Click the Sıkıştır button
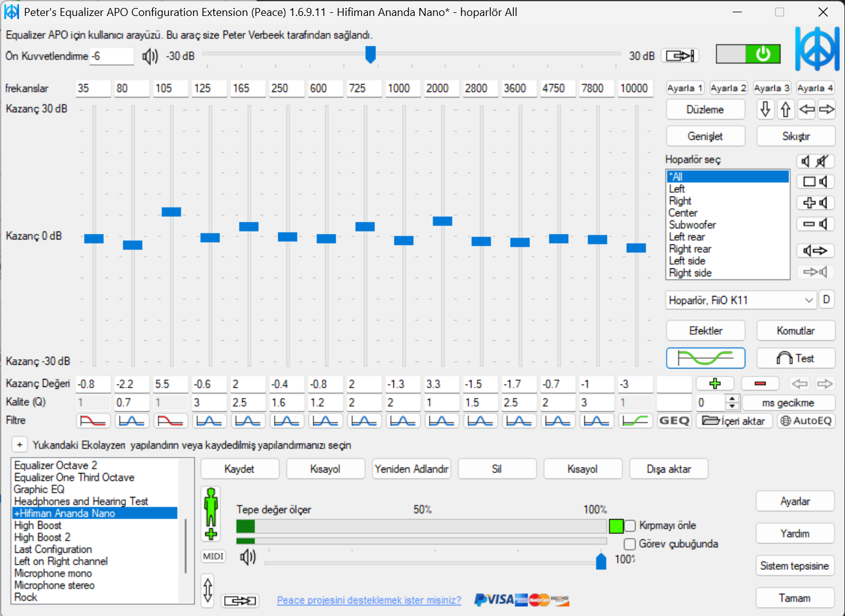This screenshot has height=616, width=845. pyautogui.click(x=796, y=136)
